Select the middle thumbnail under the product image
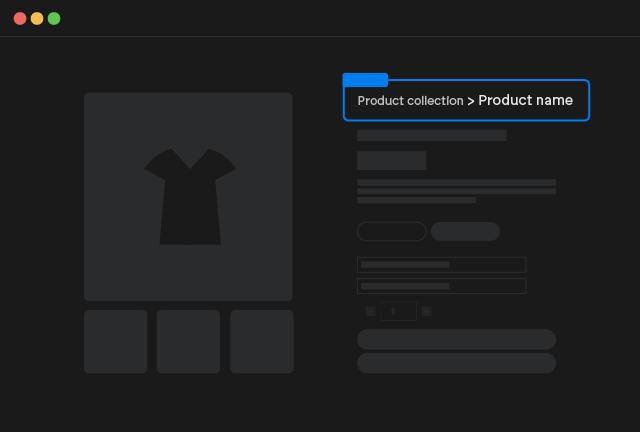 188,341
